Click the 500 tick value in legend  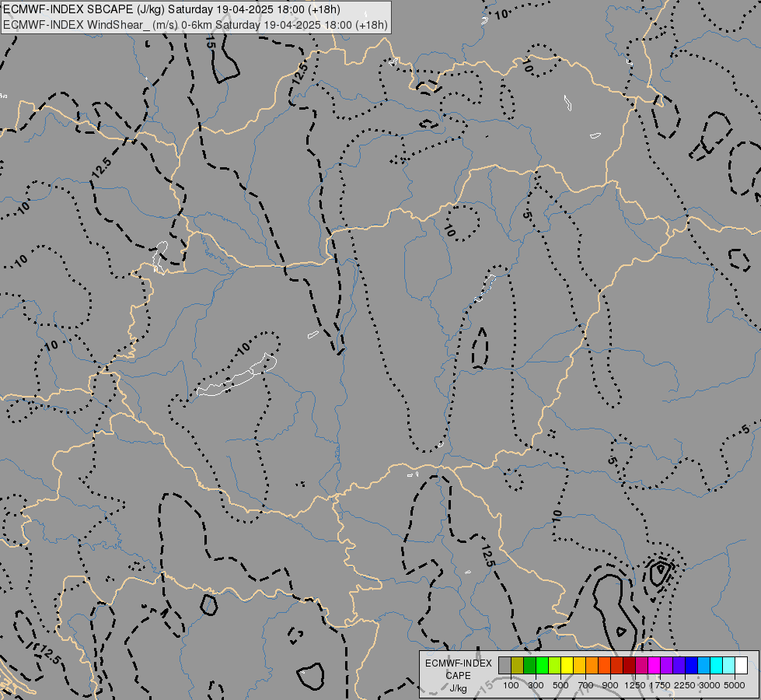(560, 685)
